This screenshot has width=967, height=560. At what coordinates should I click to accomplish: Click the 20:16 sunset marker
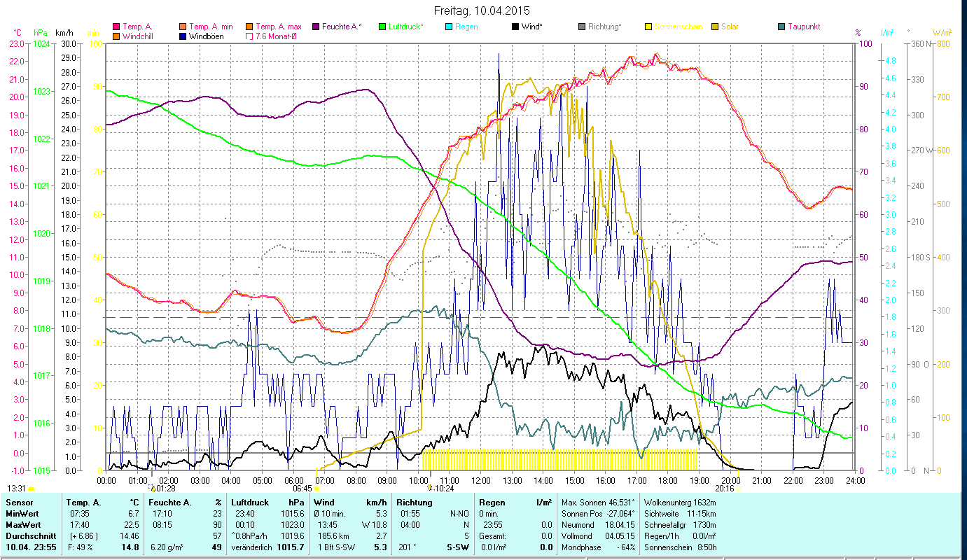coord(727,489)
